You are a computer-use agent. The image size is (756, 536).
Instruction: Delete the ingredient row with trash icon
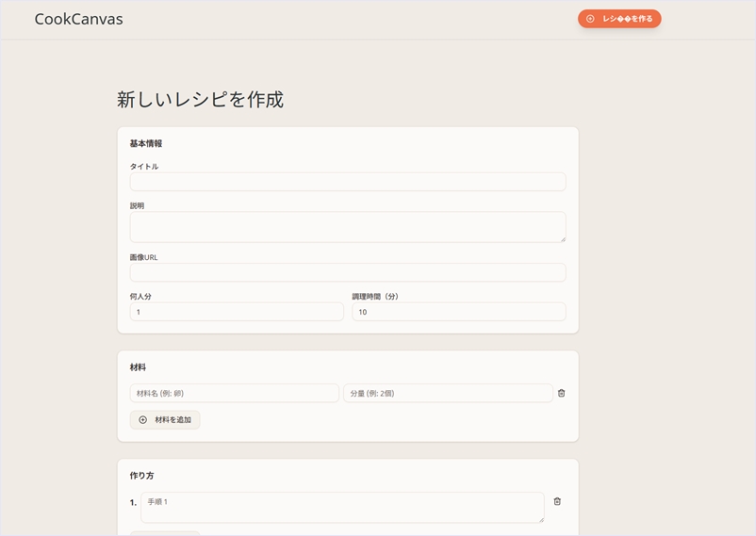point(561,393)
